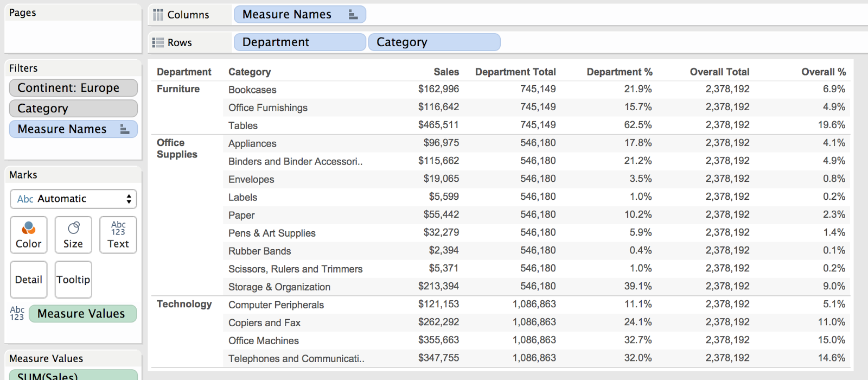This screenshot has height=380, width=868.
Task: Click the sort icon on the Measure Names filter pill
Action: pos(125,129)
